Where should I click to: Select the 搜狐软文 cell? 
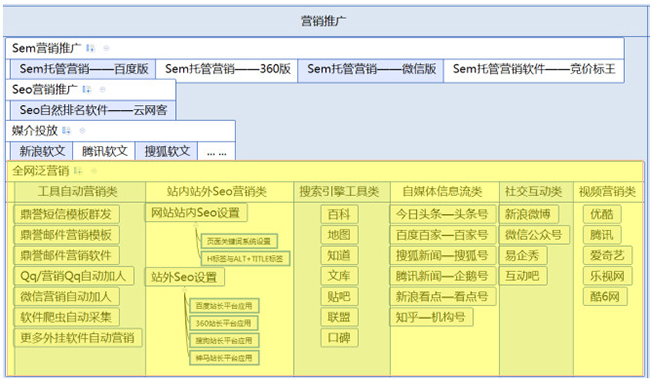(166, 151)
